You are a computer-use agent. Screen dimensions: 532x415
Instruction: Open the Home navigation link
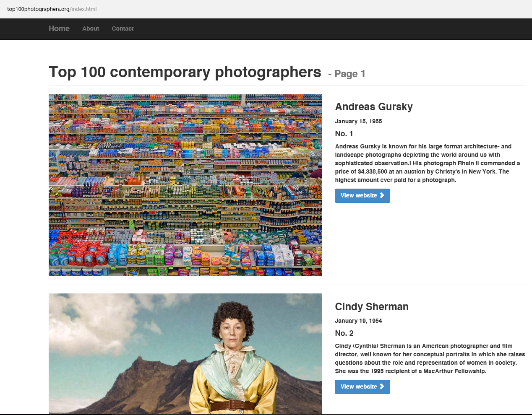coord(59,29)
